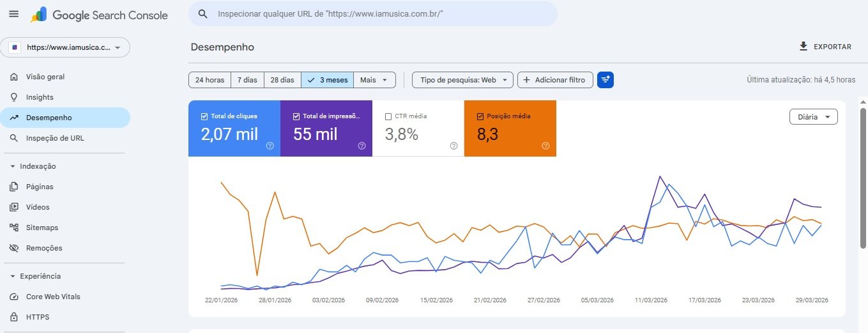Open Core Web Vitals report
Viewport: 868px width, 333px height.
[53, 297]
